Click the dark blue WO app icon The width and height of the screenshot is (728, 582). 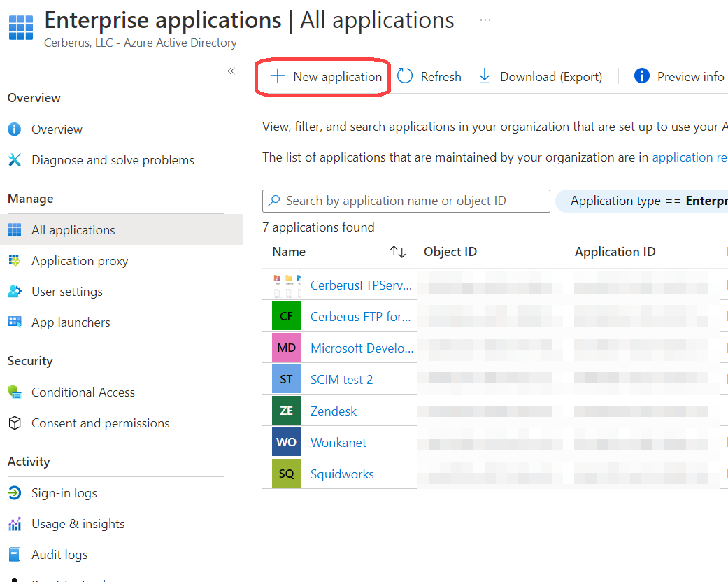point(287,441)
